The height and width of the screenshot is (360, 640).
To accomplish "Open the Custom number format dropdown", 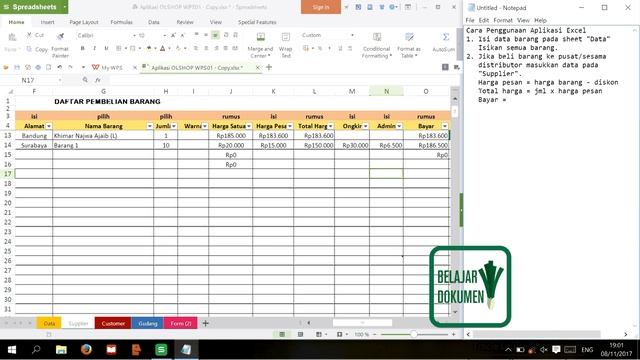I will click(x=352, y=36).
